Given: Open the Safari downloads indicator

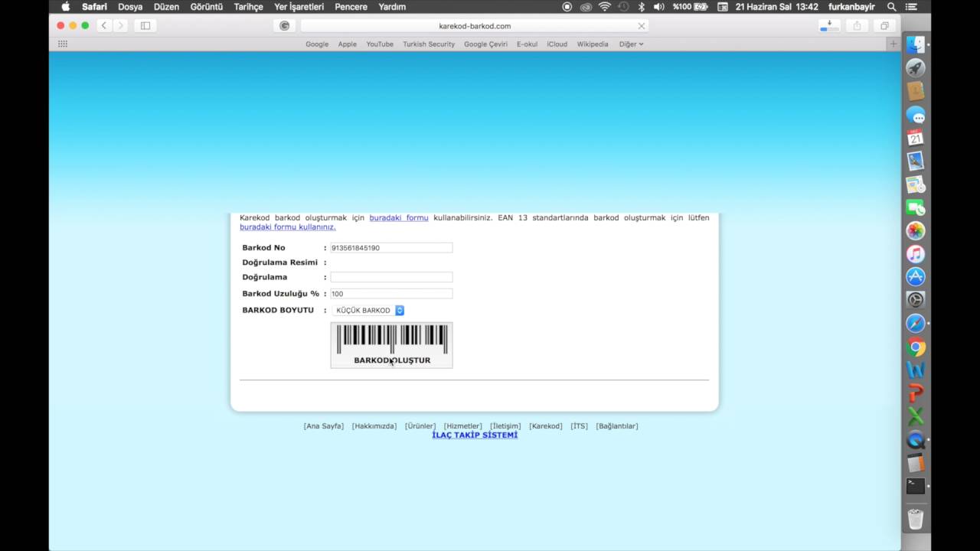Looking at the screenshot, I should coord(829,25).
